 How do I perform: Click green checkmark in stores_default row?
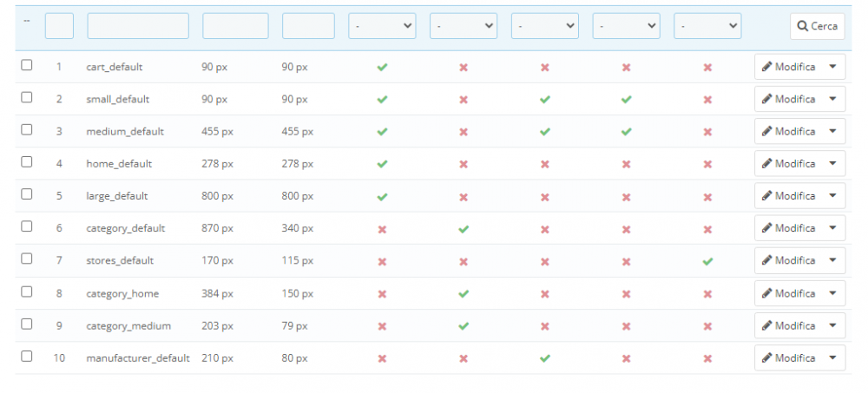(x=707, y=260)
